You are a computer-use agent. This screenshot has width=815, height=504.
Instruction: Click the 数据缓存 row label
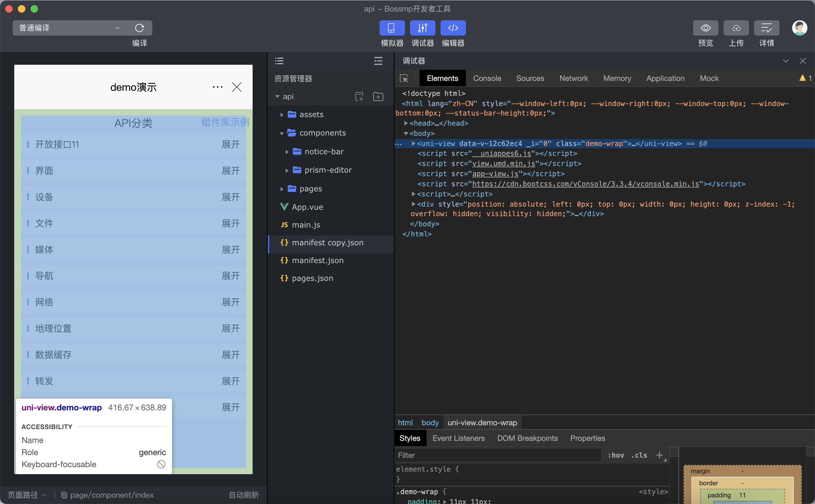point(53,355)
